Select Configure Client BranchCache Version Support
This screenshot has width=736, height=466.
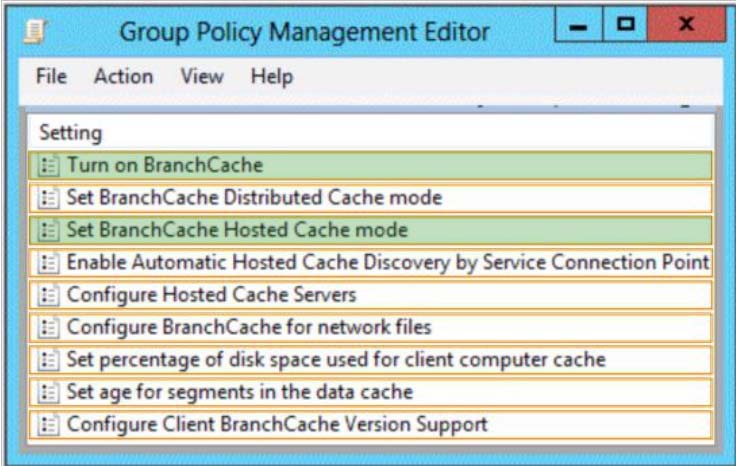pos(370,425)
